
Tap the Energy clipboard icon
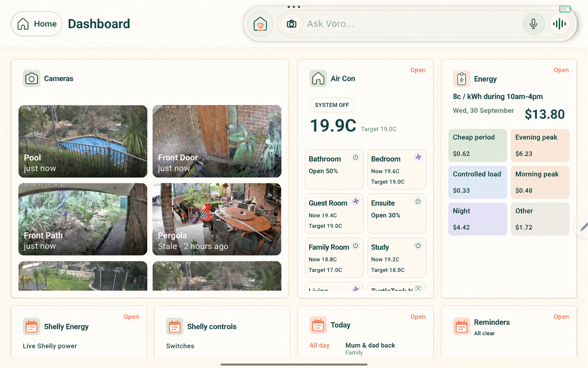pos(461,79)
